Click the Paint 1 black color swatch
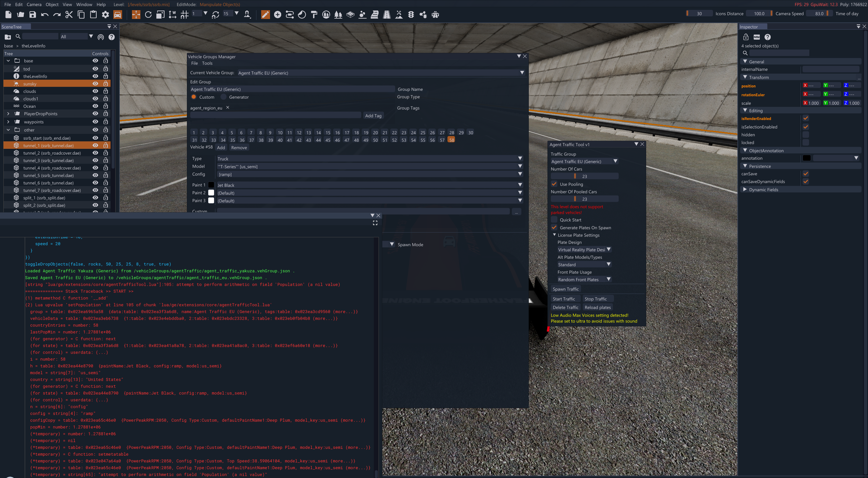This screenshot has height=478, width=868. [211, 185]
